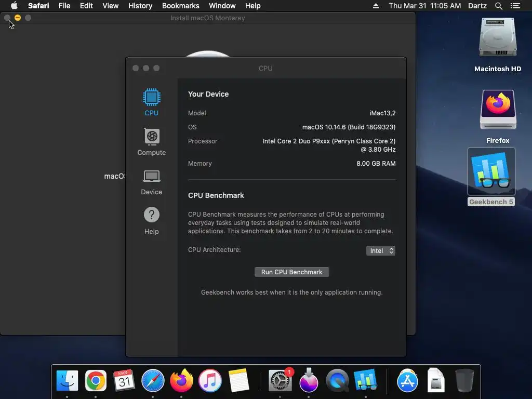
Task: Open Firefox from the Dock
Action: [181, 380]
